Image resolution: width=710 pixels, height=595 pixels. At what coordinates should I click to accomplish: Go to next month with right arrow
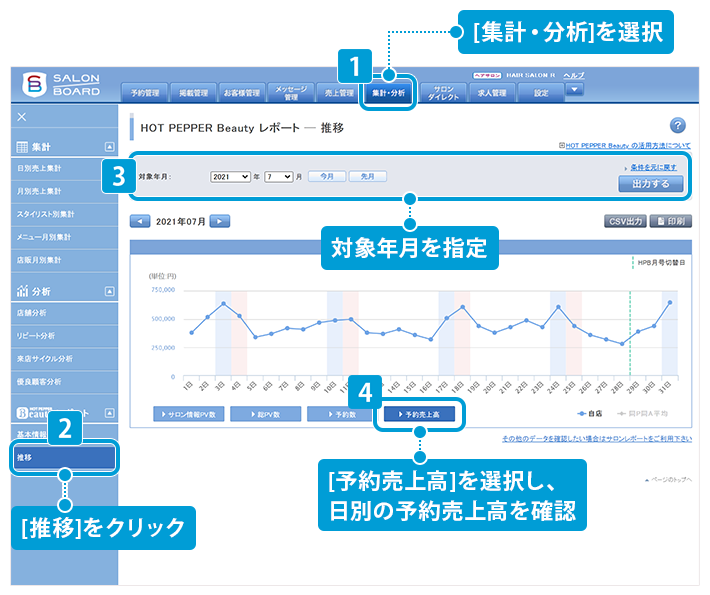pos(220,221)
